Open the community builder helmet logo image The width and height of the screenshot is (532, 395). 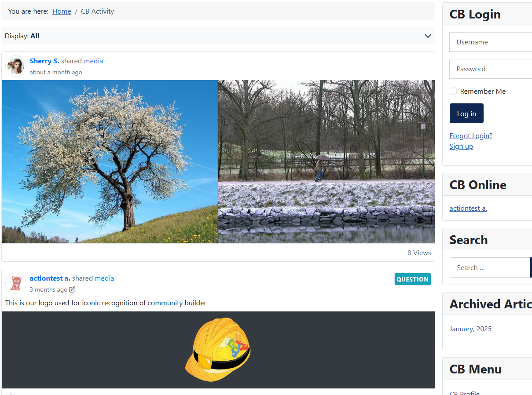point(218,350)
